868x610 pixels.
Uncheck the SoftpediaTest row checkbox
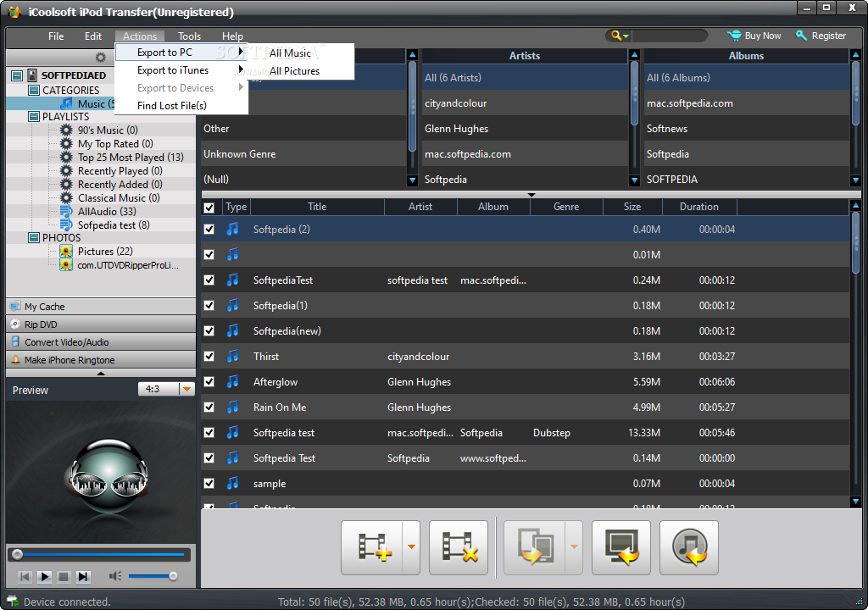click(x=209, y=280)
